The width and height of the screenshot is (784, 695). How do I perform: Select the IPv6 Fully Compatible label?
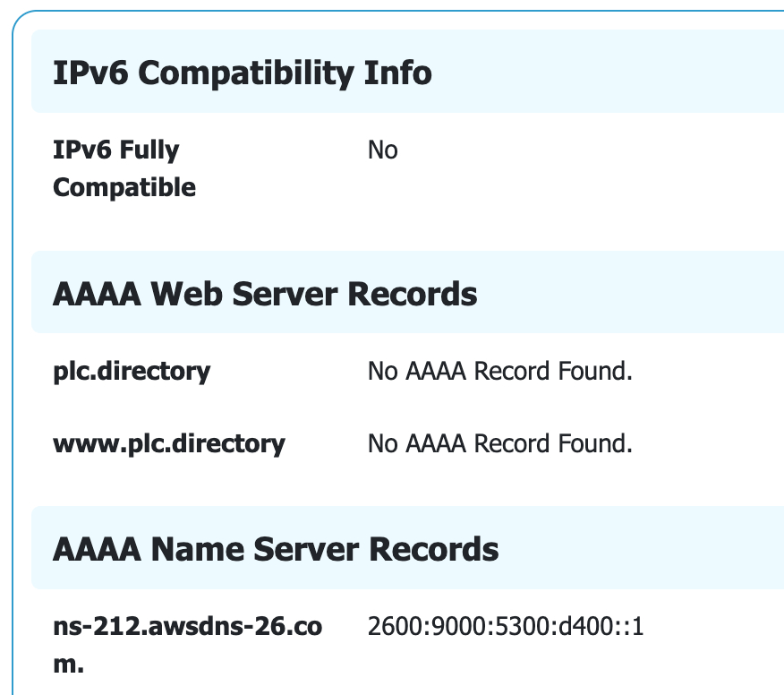click(x=116, y=168)
